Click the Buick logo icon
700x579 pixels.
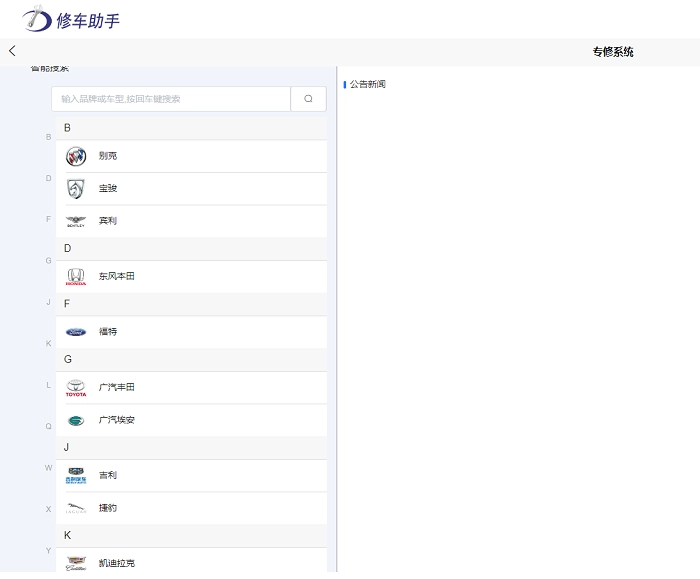pos(76,156)
